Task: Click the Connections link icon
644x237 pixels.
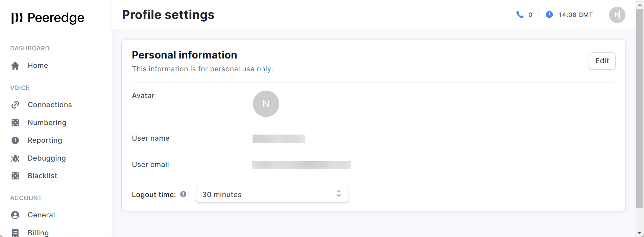Action: (x=15, y=105)
